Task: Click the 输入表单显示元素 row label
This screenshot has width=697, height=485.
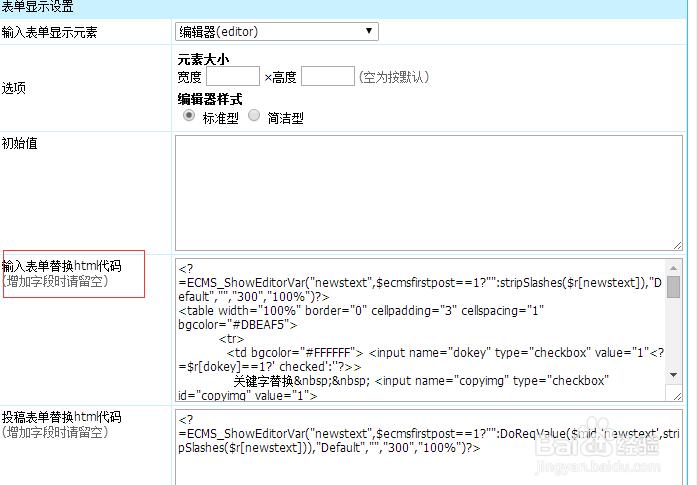Action: coord(50,33)
